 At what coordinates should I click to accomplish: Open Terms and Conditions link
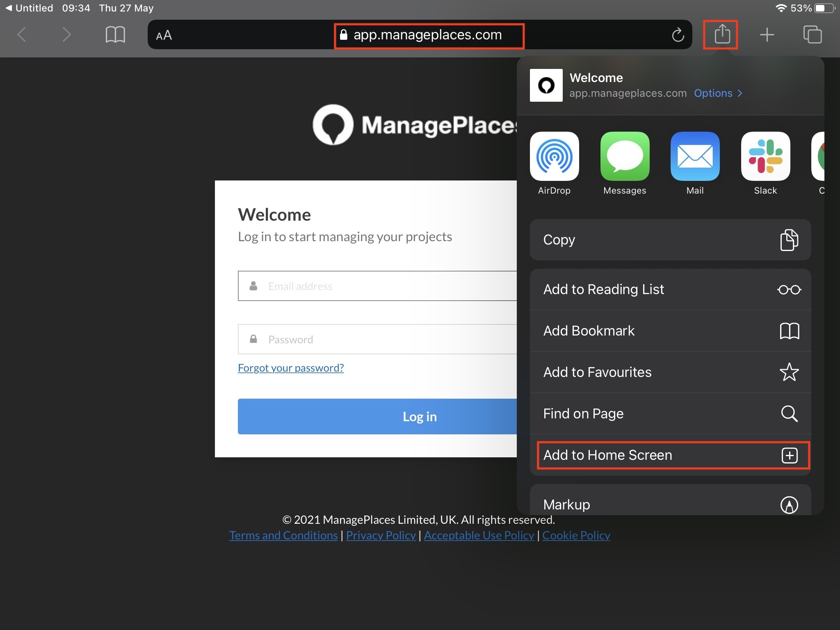tap(283, 535)
